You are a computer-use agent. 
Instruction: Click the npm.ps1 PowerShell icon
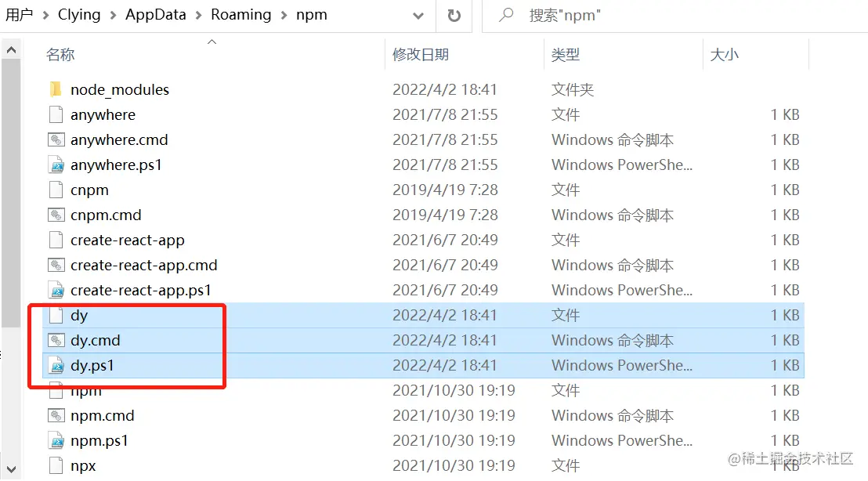(x=56, y=440)
